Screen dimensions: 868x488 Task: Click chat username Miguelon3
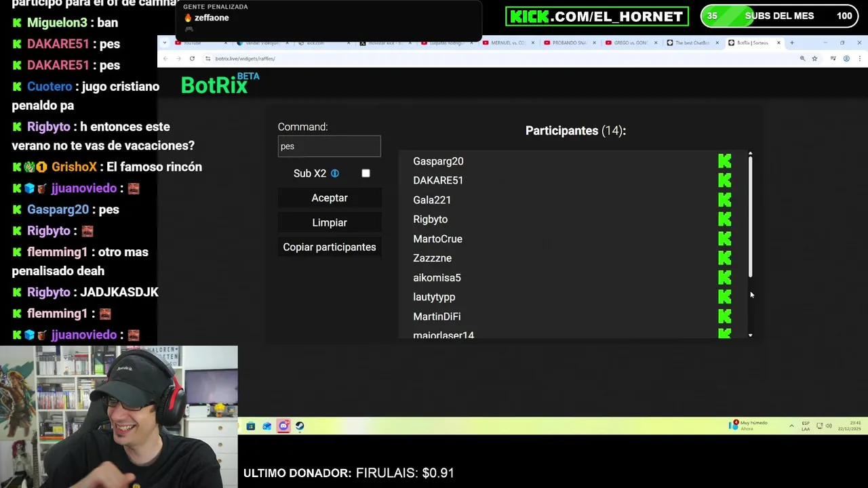click(x=57, y=22)
